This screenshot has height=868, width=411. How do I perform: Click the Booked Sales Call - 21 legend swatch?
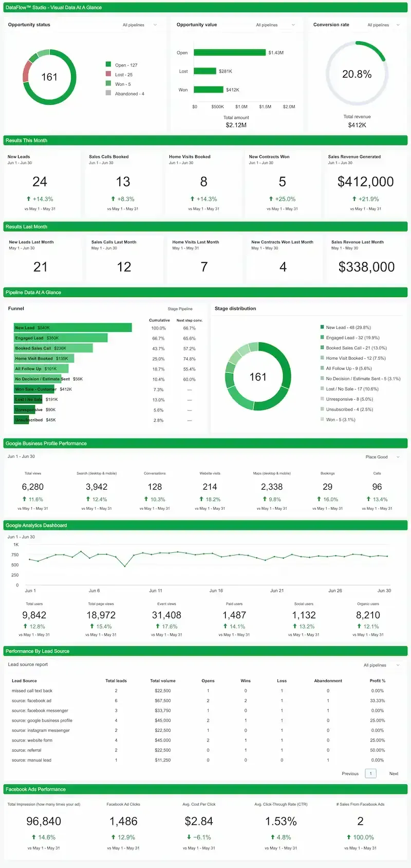point(322,347)
